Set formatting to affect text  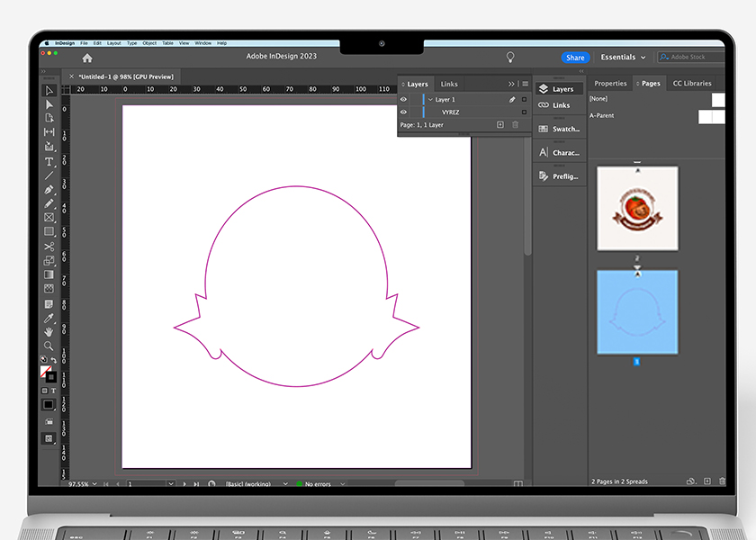53,391
